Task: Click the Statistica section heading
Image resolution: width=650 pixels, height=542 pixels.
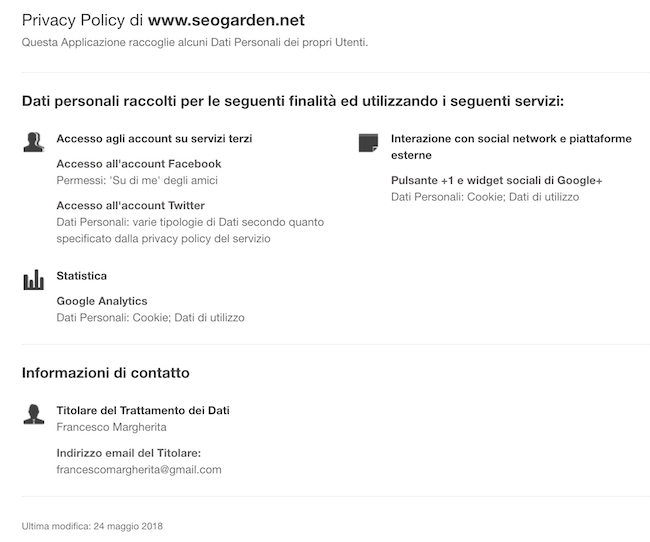Action: tap(82, 276)
